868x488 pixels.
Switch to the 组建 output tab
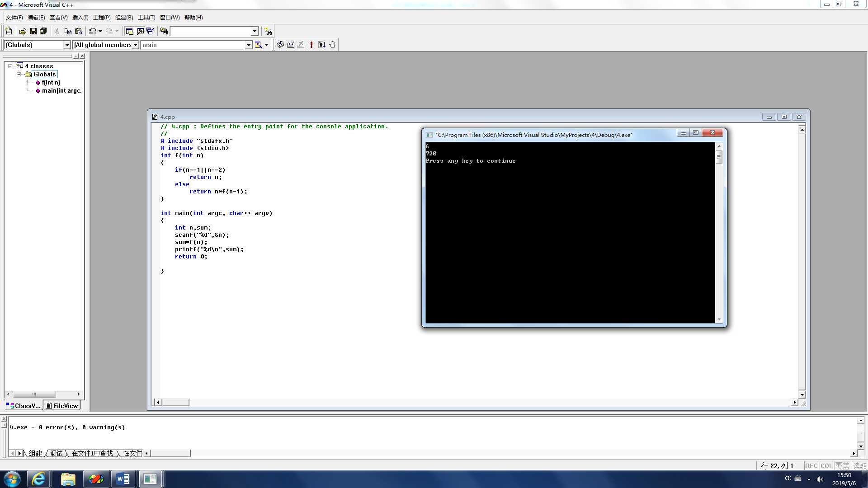pyautogui.click(x=35, y=453)
